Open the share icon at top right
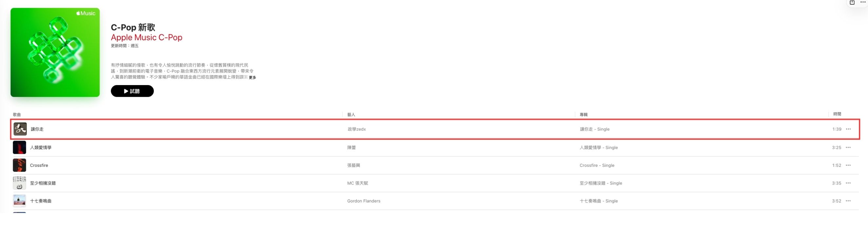Image resolution: width=868 pixels, height=229 pixels. 852,3
